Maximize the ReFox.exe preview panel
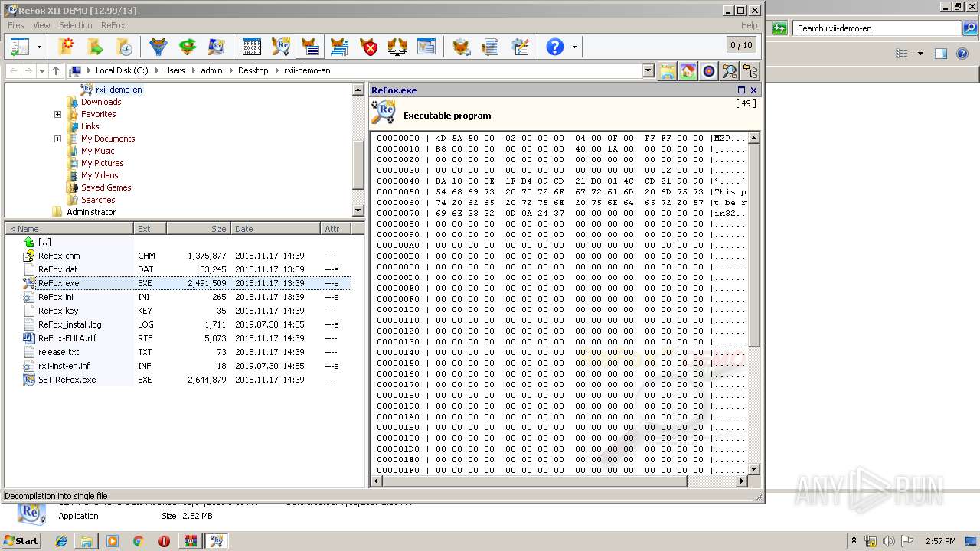The image size is (980, 551). tap(741, 90)
